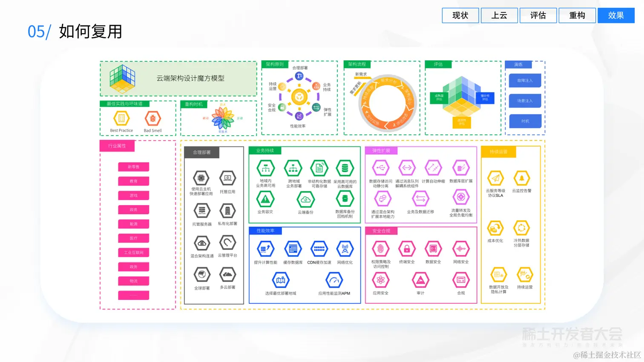
Task: Click the 提升计算性能 icon
Action: [x=266, y=249]
